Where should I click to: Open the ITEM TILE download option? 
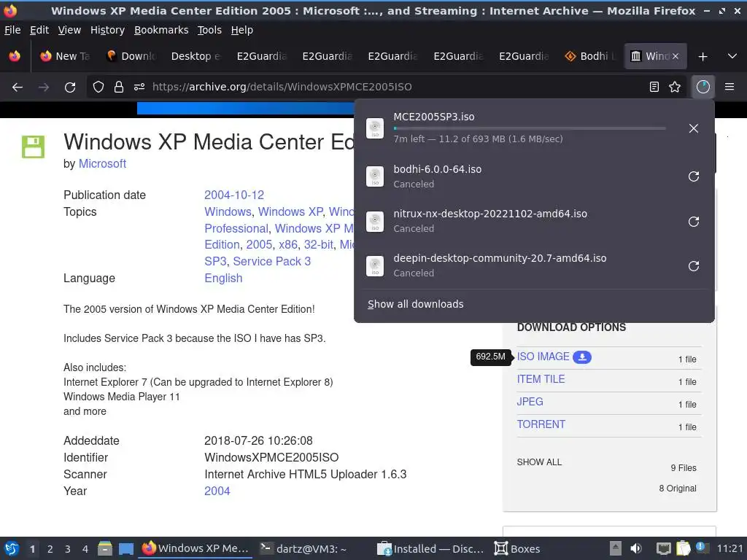pos(541,379)
